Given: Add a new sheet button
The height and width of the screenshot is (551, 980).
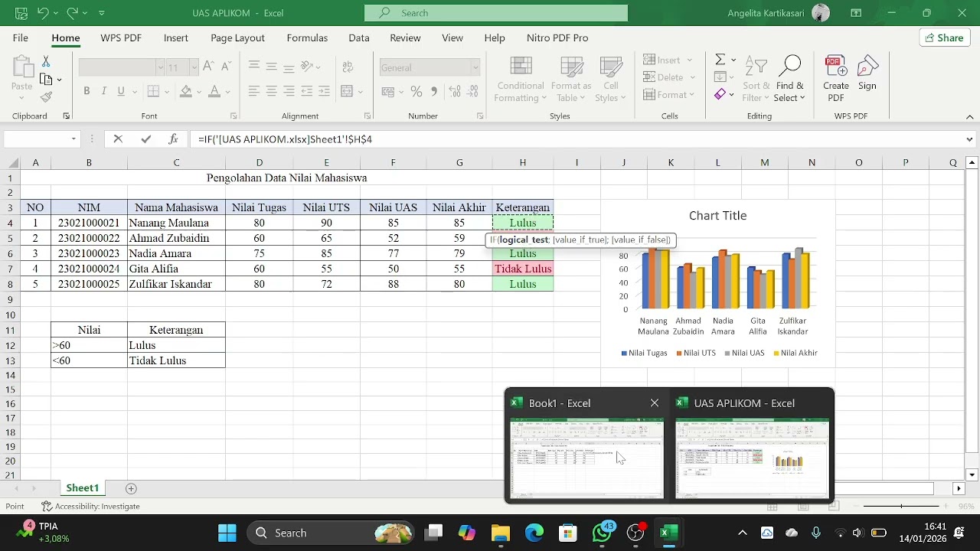Looking at the screenshot, I should 131,488.
